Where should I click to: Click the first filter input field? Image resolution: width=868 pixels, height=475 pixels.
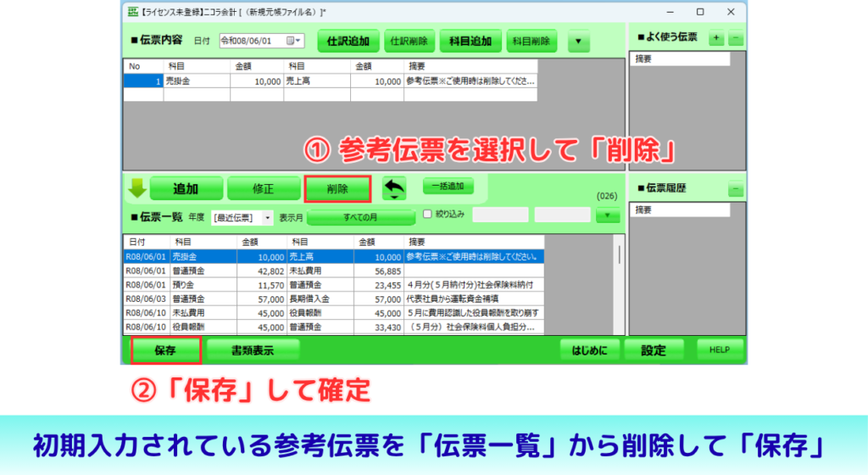(x=500, y=215)
